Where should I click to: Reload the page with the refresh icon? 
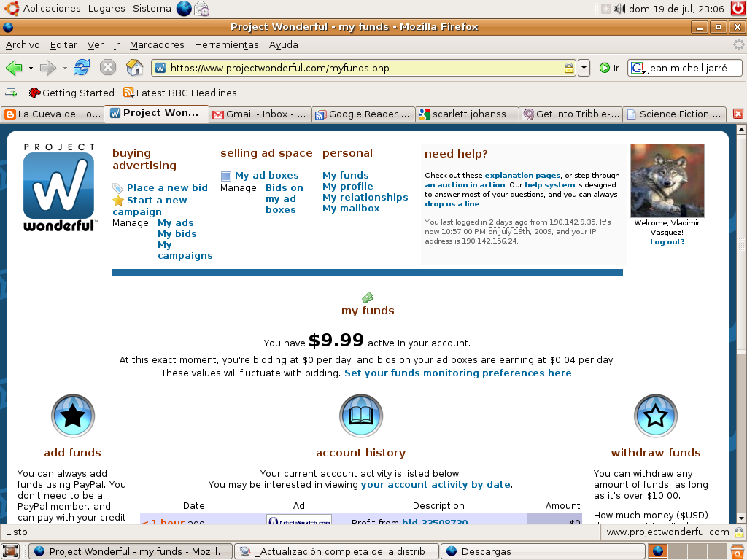tap(82, 68)
